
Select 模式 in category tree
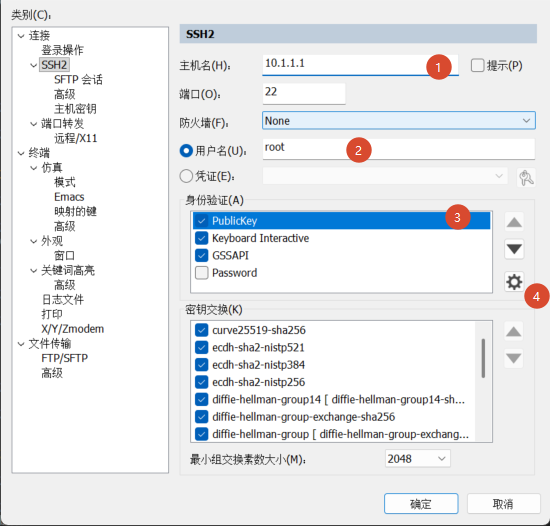tap(65, 182)
